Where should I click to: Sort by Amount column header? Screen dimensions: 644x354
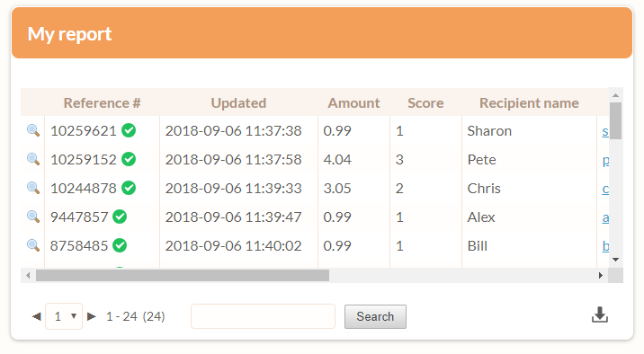tap(353, 103)
